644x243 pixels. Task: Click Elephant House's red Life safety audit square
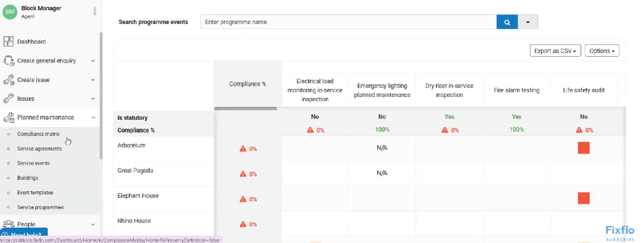point(583,198)
